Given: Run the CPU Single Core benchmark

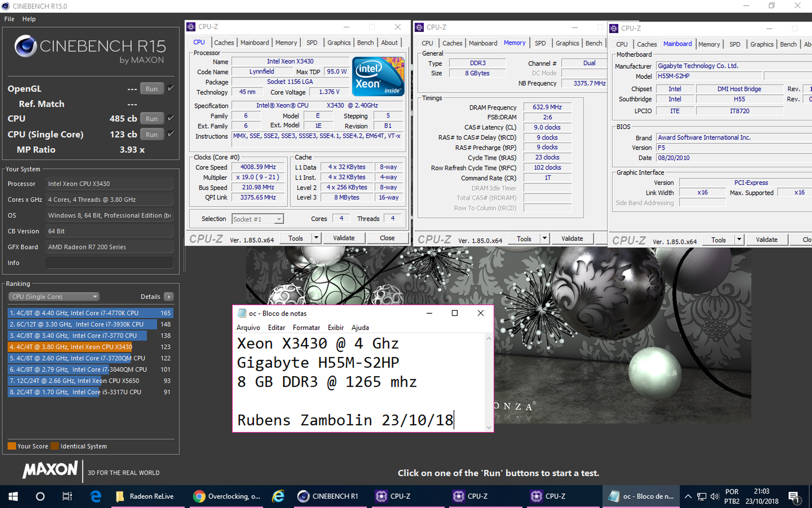Looking at the screenshot, I should [x=151, y=135].
